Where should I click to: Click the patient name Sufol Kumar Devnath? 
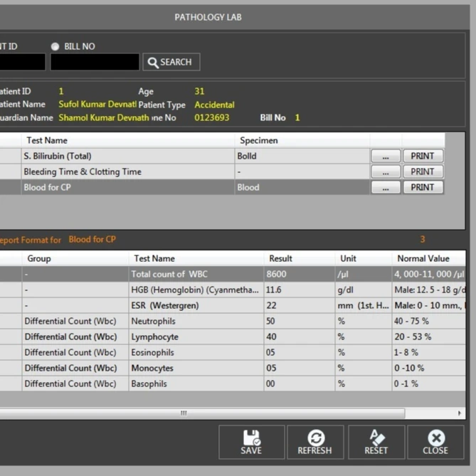pyautogui.click(x=97, y=104)
